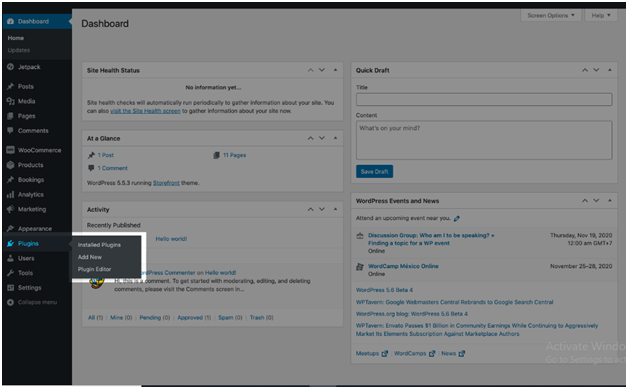Open the 1 Post link
The width and height of the screenshot is (628, 389).
106,155
